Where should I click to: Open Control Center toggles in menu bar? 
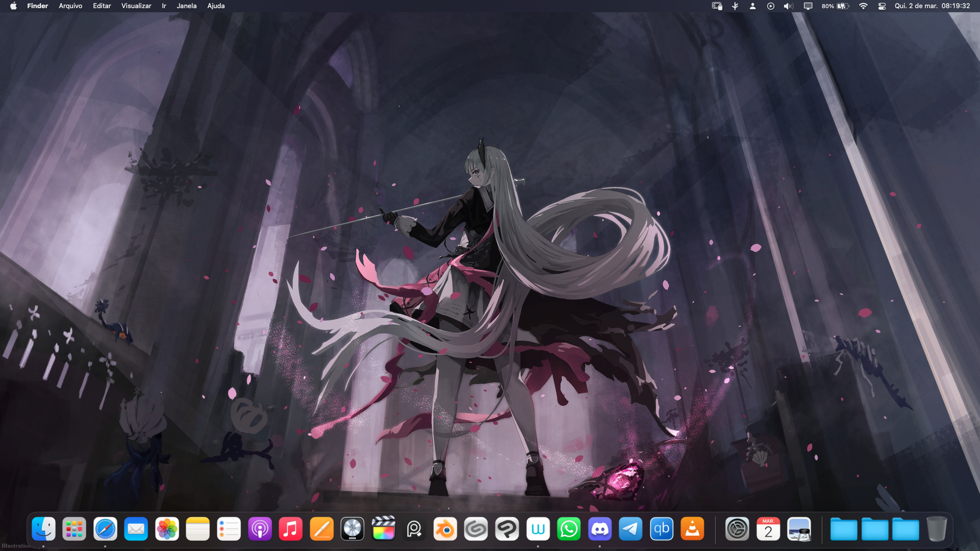[882, 6]
